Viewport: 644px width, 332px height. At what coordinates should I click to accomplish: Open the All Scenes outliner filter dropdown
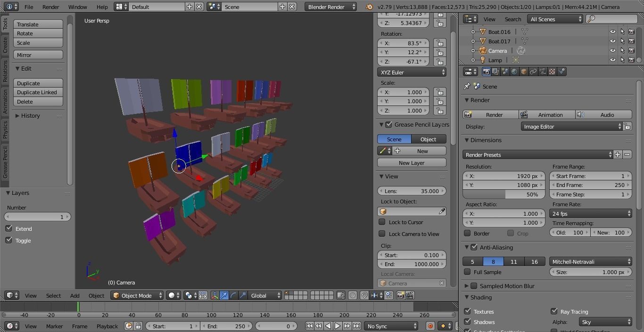[555, 19]
